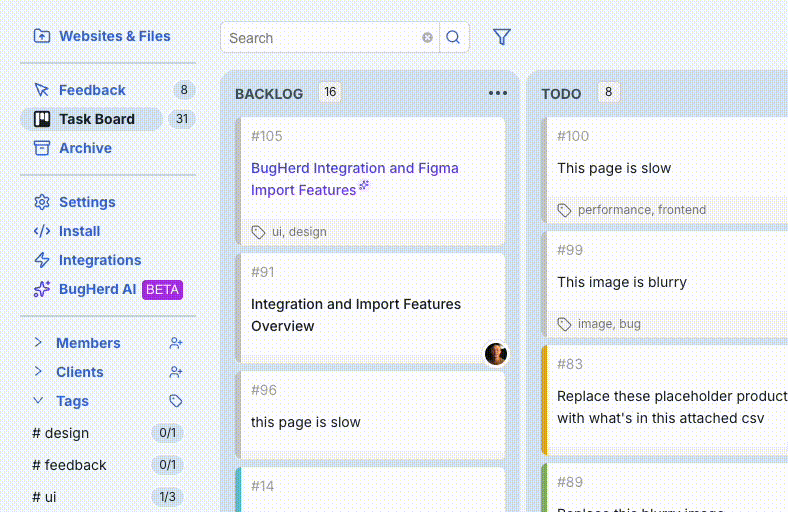
Task: Add a member with the person-plus icon
Action: [x=175, y=343]
